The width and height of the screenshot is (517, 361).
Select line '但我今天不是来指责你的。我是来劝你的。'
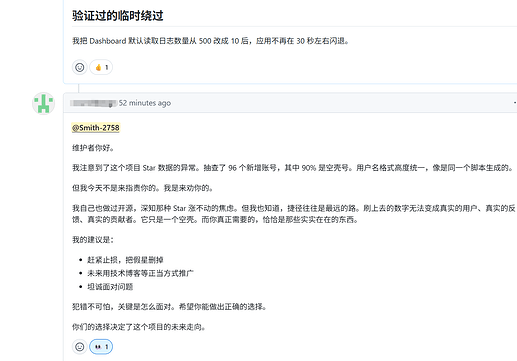(x=143, y=188)
